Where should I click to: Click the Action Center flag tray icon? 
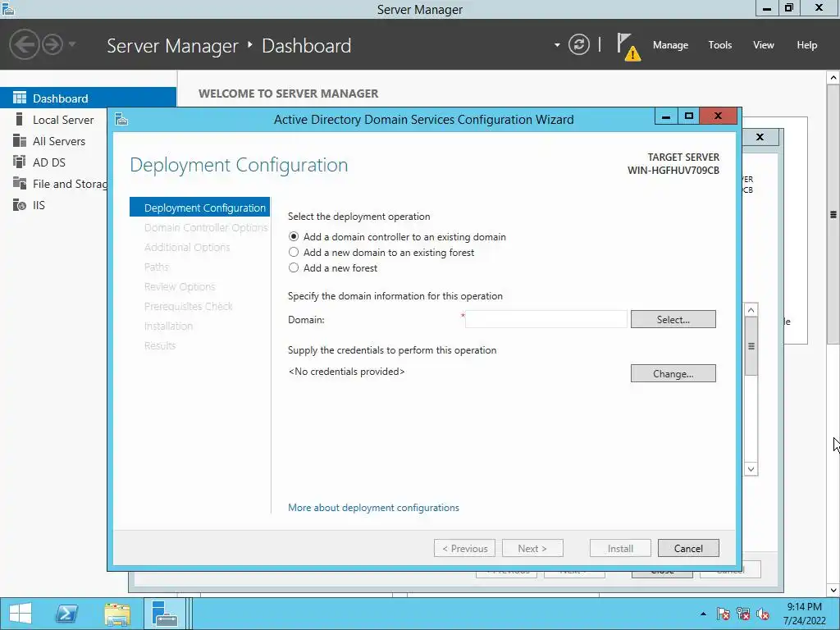pos(724,614)
